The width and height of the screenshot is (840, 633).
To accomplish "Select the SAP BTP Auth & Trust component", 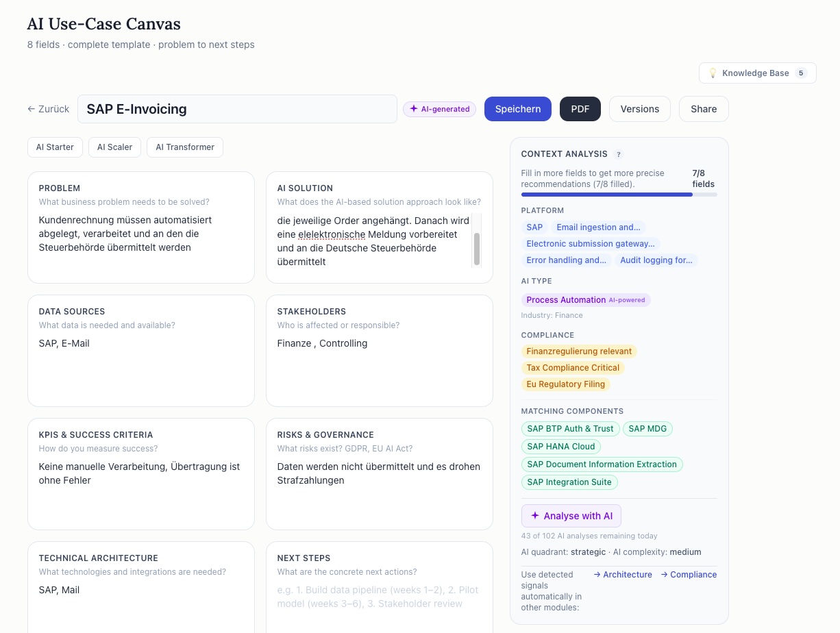I will pyautogui.click(x=570, y=429).
